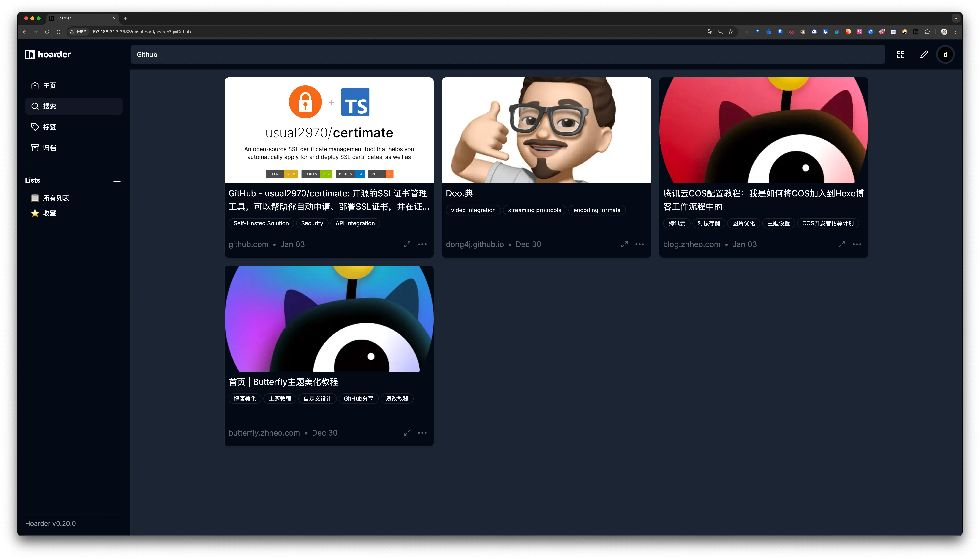Open more options on Butterfly card
This screenshot has width=980, height=559.
422,433
